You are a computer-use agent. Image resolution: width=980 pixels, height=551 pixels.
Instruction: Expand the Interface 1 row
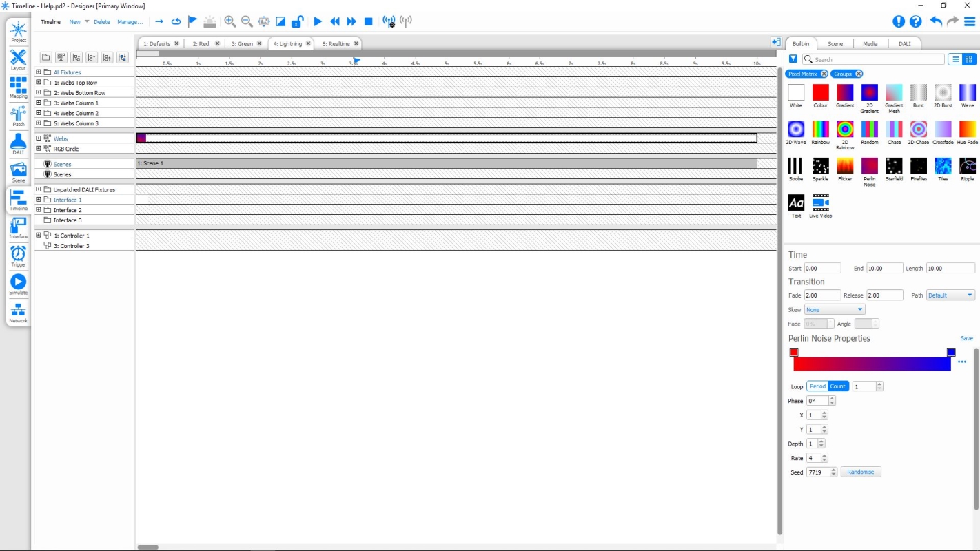pyautogui.click(x=39, y=200)
